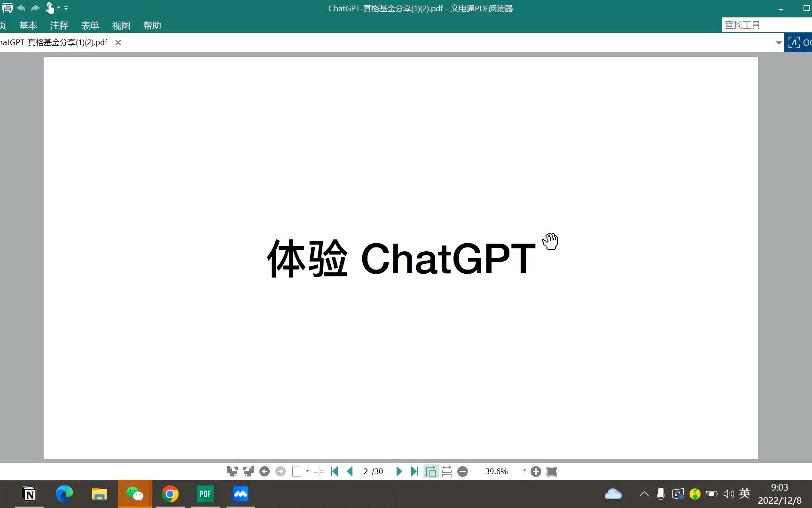Open the 注释 menu tab
Screen dimensions: 812x508
(x=59, y=25)
